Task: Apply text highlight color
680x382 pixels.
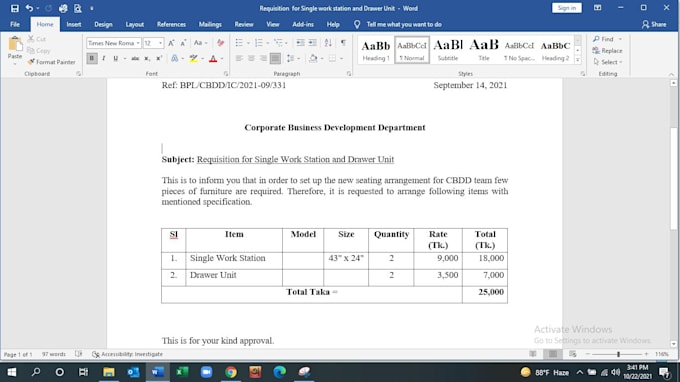Action: pyautogui.click(x=193, y=58)
